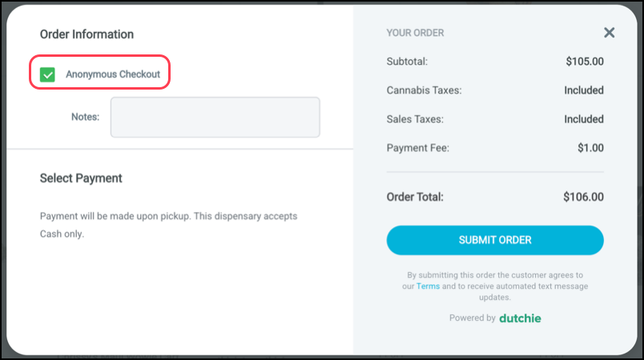This screenshot has height=360, width=644.
Task: Focus the Notes text field
Action: click(215, 118)
